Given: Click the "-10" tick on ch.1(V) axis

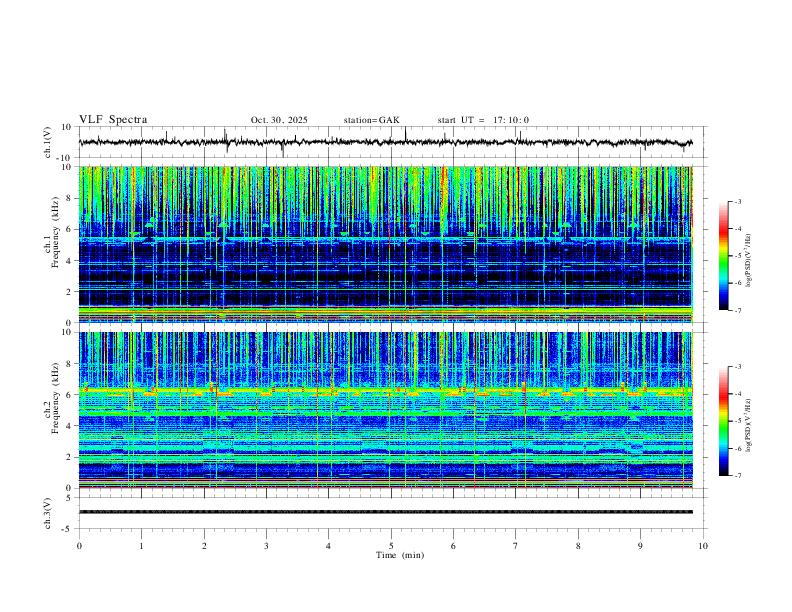Looking at the screenshot, I should coord(64,158).
